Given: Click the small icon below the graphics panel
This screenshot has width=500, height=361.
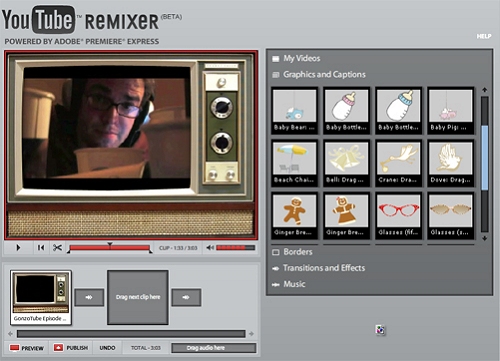Looking at the screenshot, I should (x=380, y=330).
